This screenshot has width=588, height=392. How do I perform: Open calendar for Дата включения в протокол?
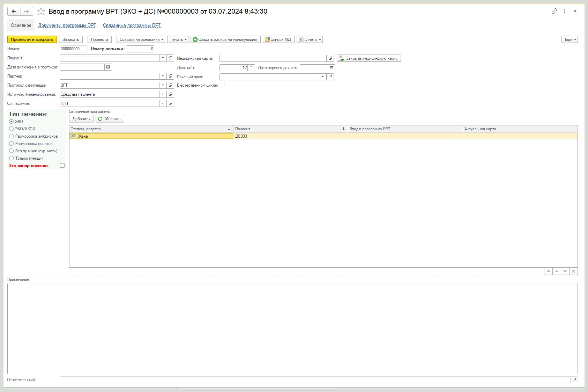[x=108, y=67]
